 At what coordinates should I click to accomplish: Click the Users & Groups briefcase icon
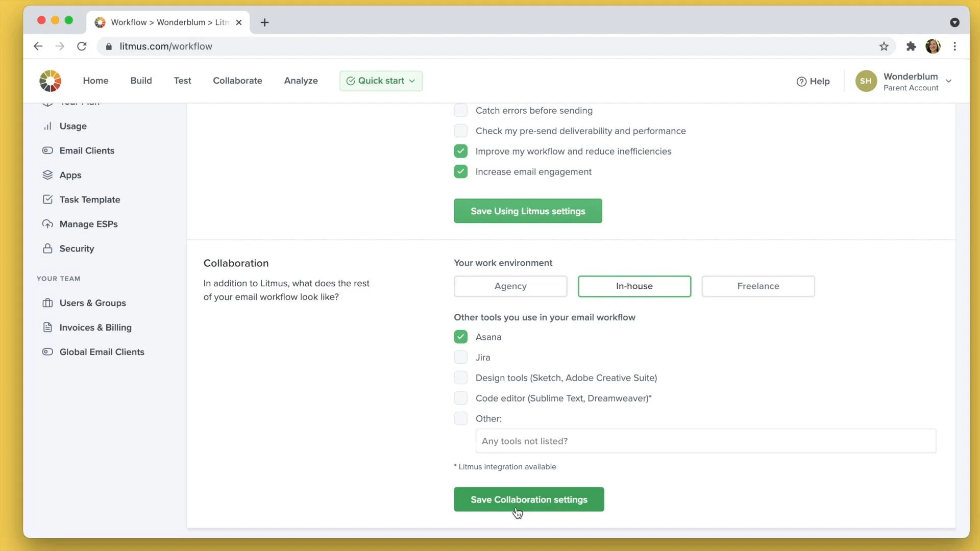click(x=47, y=303)
